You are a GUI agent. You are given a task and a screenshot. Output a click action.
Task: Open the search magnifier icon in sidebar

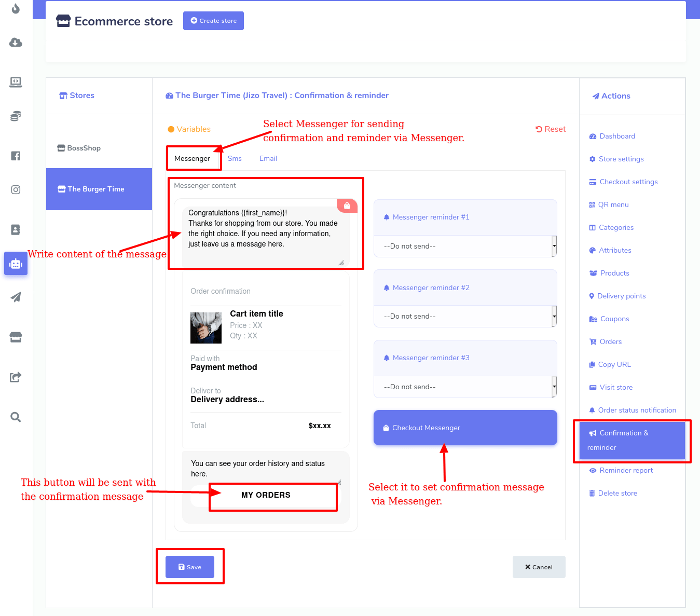[16, 417]
